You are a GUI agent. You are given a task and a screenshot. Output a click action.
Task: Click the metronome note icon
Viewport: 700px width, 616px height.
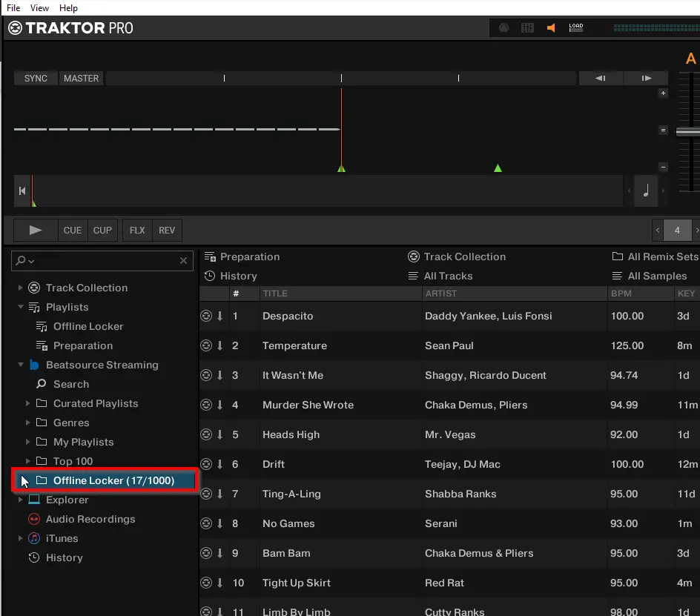point(645,191)
